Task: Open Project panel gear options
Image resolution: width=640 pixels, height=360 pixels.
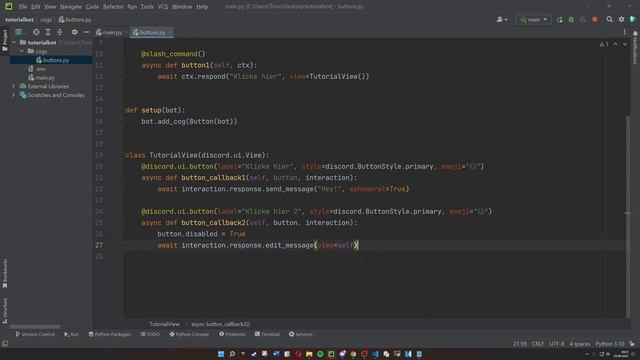Action: pyautogui.click(x=74, y=32)
